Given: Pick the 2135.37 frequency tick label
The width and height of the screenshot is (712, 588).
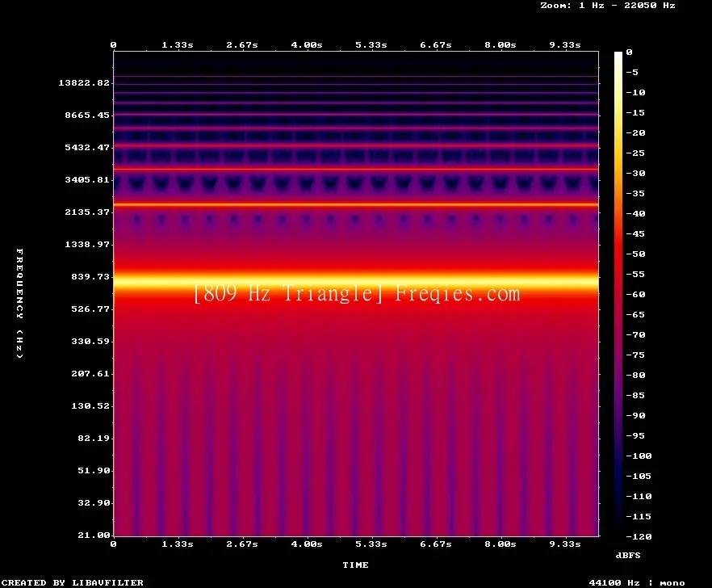Looking at the screenshot, I should (87, 212).
